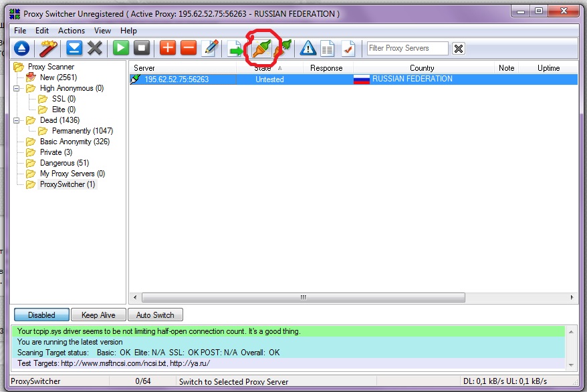Click 'You are running the latest version' log line
This screenshot has height=392, width=587.
point(288,342)
